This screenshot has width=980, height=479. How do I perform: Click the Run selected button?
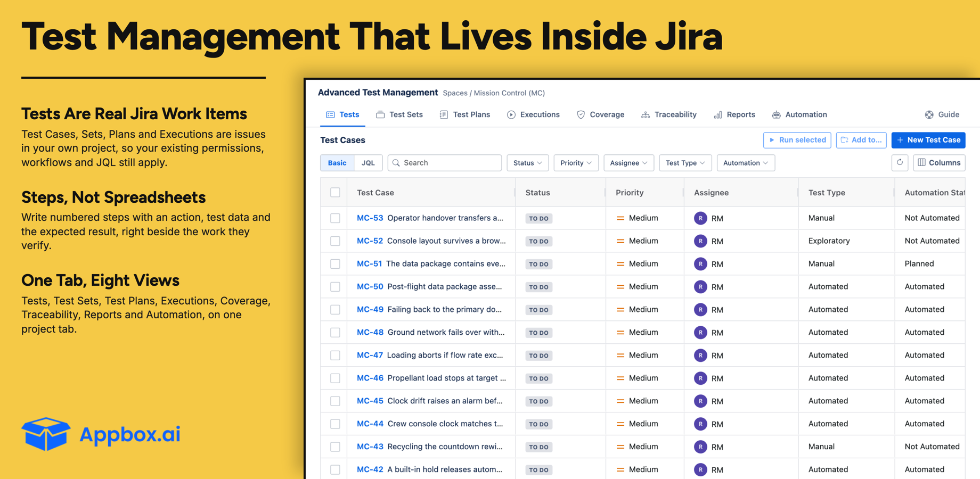tap(797, 140)
